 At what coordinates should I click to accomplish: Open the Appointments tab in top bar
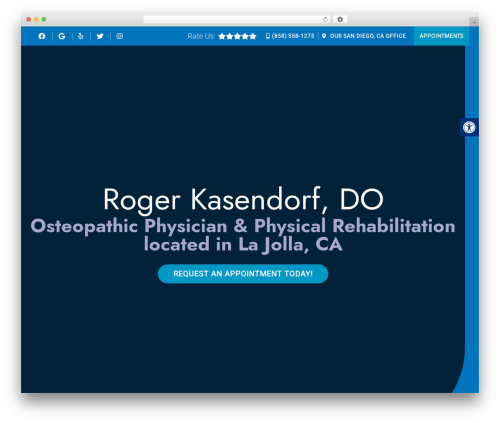(441, 36)
